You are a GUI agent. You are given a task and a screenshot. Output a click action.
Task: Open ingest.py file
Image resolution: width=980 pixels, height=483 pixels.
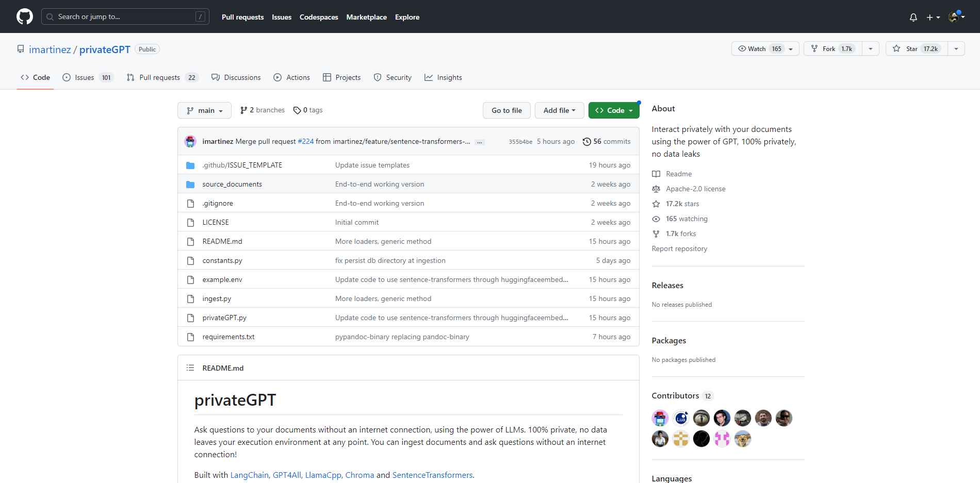pyautogui.click(x=217, y=298)
